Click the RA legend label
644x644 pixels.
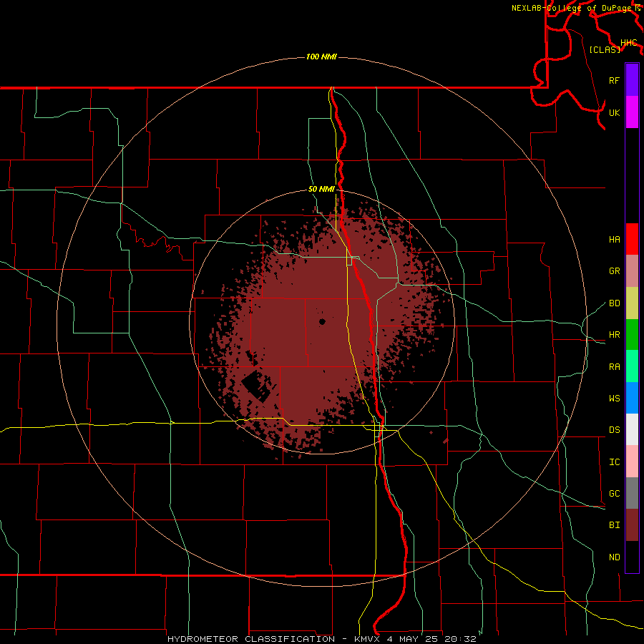tap(614, 367)
